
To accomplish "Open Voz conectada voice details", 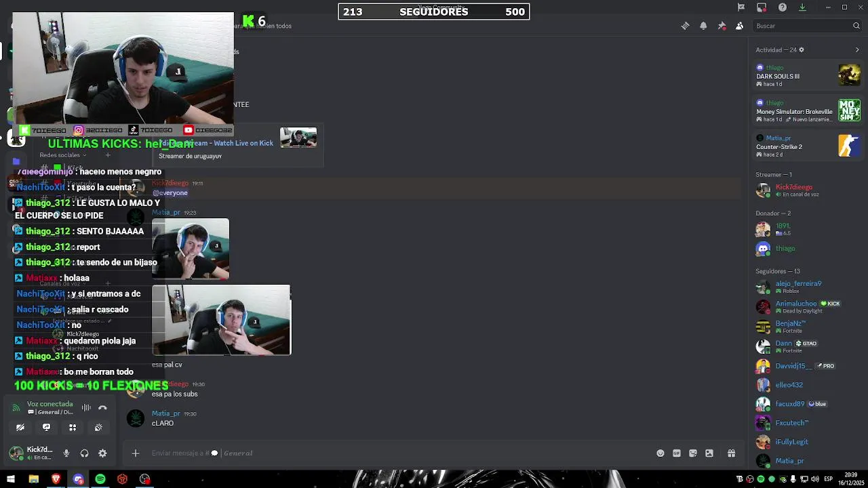I will [x=50, y=404].
